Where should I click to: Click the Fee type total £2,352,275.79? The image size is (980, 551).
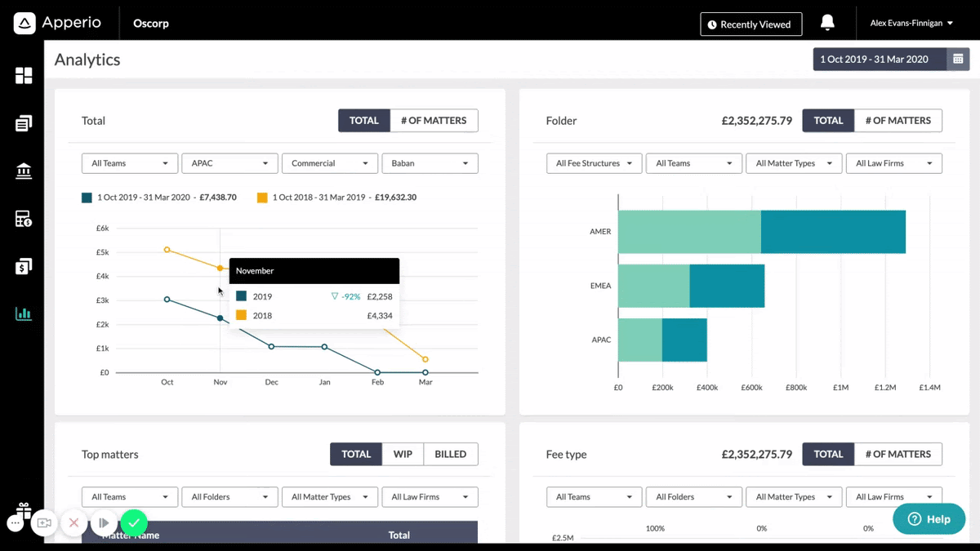(x=756, y=455)
